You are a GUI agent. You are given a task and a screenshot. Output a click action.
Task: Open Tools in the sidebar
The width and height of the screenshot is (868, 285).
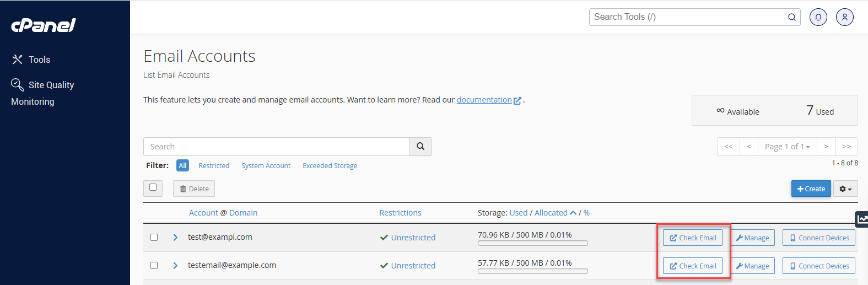pos(31,60)
